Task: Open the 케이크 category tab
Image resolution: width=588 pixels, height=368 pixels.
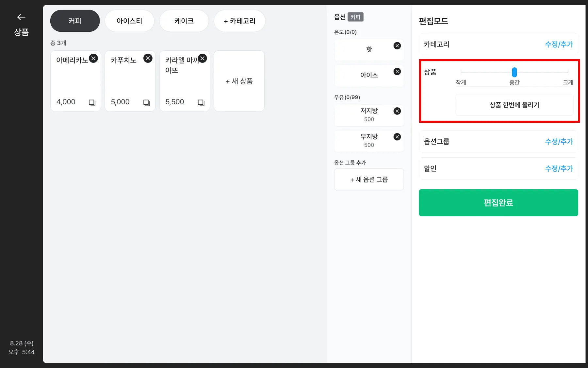Action: 184,21
